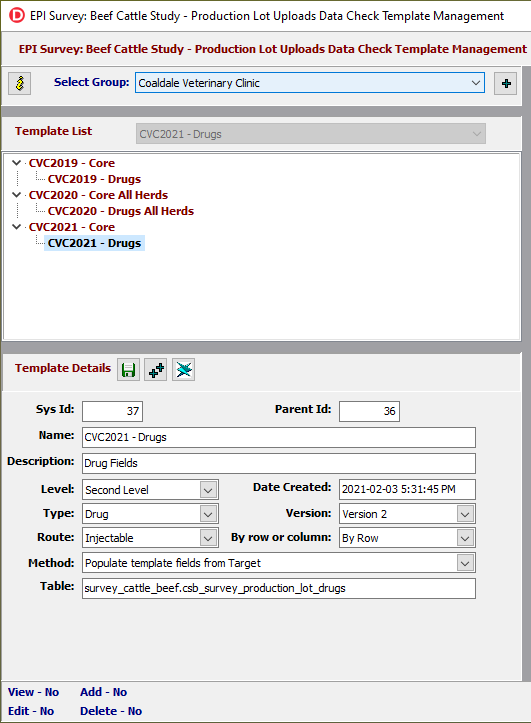Click the yellow chain icon beside Select Group
This screenshot has height=723, width=531.
19,83
